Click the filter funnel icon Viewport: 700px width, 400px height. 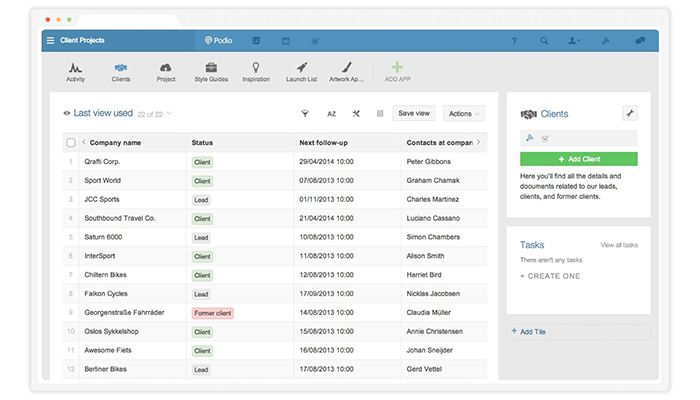(x=305, y=114)
